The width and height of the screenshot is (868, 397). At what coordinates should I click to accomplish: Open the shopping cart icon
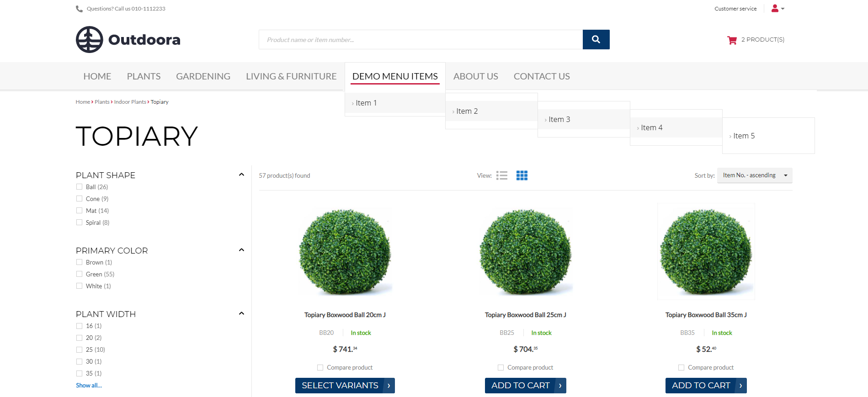[x=732, y=40]
